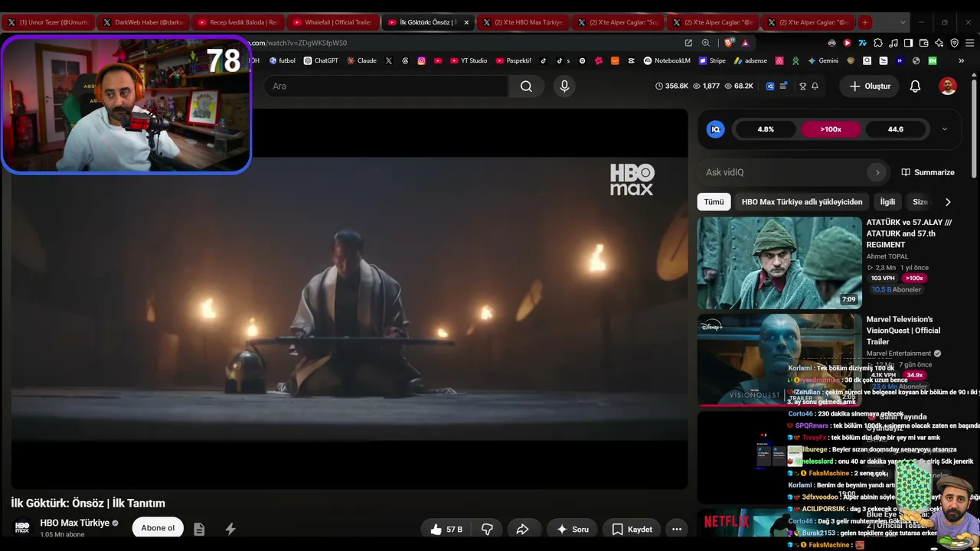The height and width of the screenshot is (551, 980).
Task: Open the NotebookLM bookmark
Action: coord(667,60)
